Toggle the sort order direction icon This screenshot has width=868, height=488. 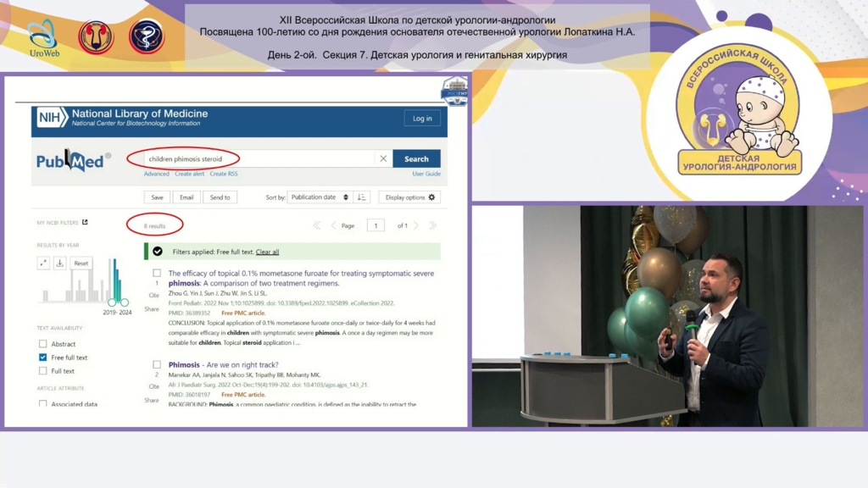point(362,197)
